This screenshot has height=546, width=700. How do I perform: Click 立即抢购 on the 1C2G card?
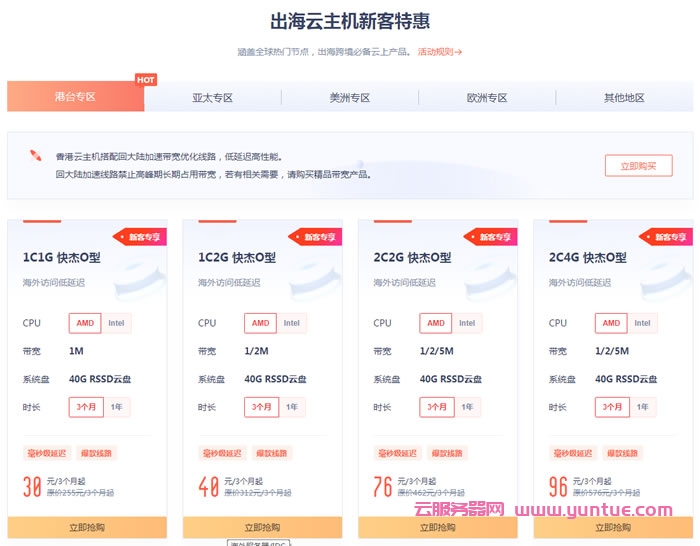262,527
